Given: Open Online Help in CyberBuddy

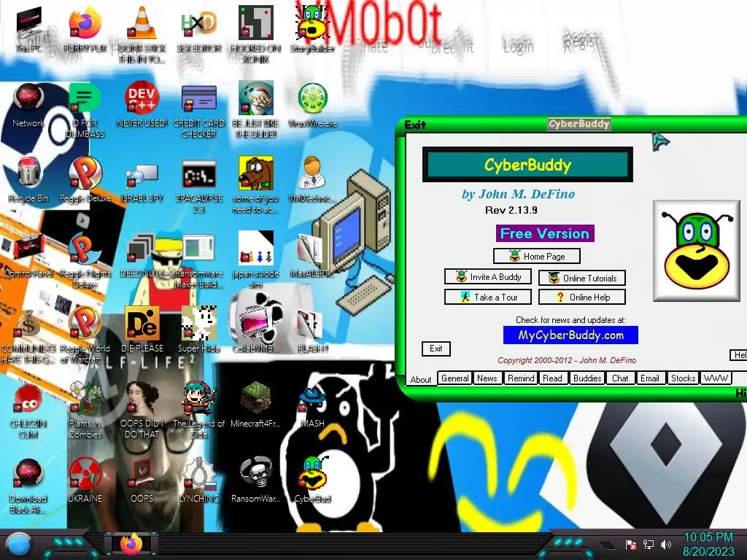Looking at the screenshot, I should (x=581, y=297).
